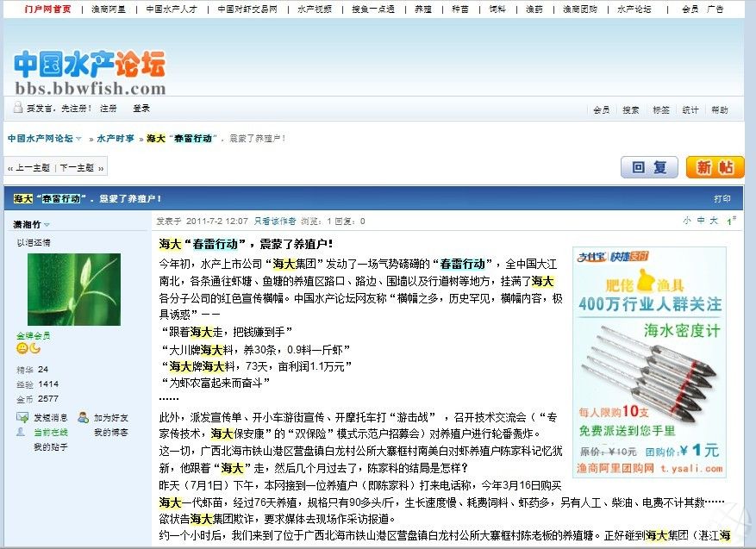Click the 金牌会员 rank label
756x549 pixels.
34,335
